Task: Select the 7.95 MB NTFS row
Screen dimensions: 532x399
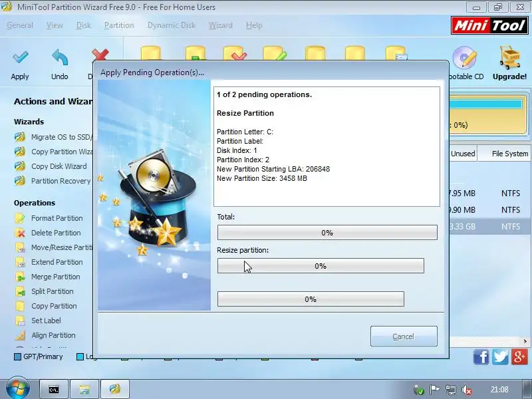Action: pyautogui.click(x=490, y=194)
